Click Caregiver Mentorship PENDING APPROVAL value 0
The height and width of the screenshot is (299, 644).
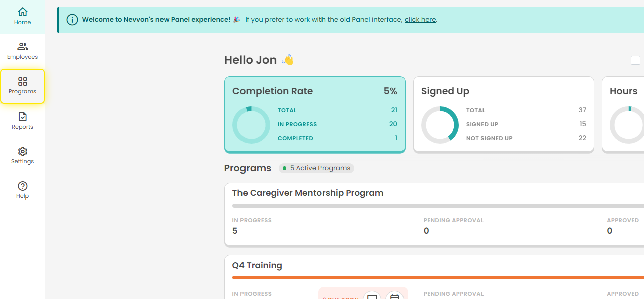pyautogui.click(x=427, y=231)
